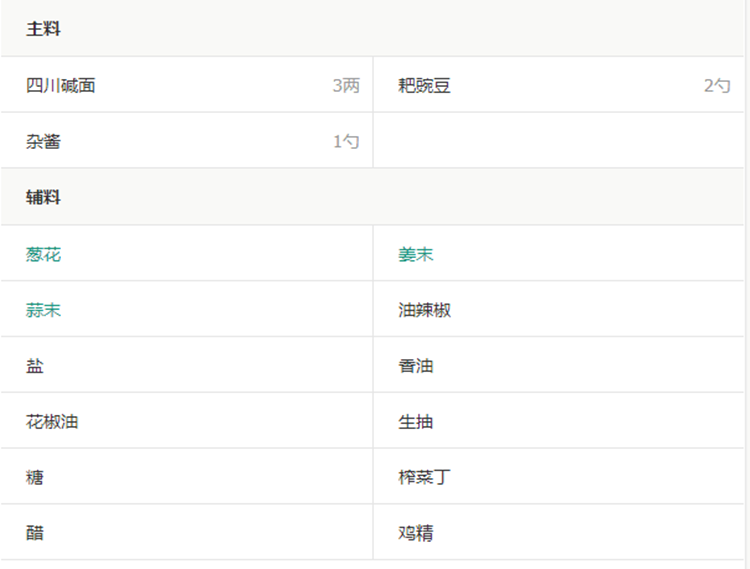
Task: Open the 葱花 ingredient link
Action: coord(43,255)
